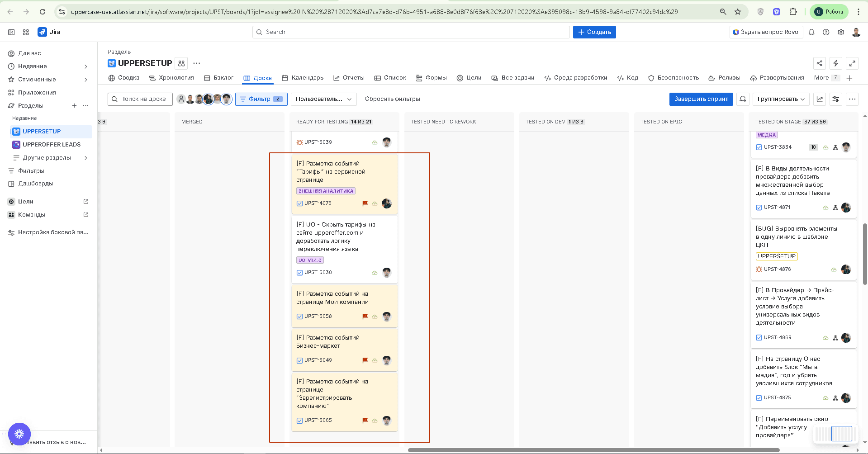Viewport: 868px width, 454px height.
Task: Open board view settings sliders icon
Action: tap(836, 99)
